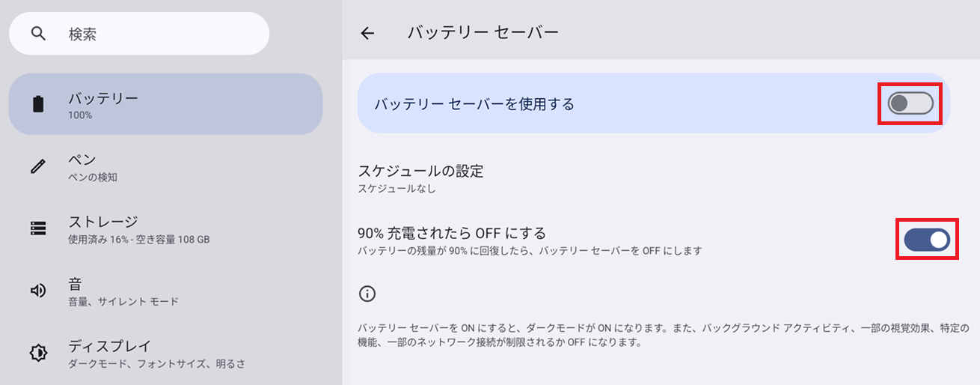Click the バッテリー セーバーを使用する row label
Viewport: 980px width, 385px height.
(x=474, y=104)
